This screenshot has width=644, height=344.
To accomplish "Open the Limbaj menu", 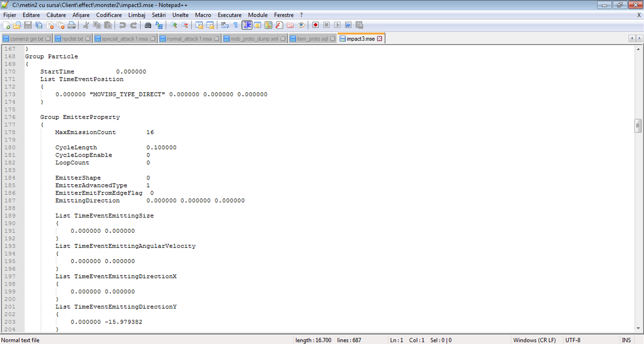I will (x=137, y=15).
